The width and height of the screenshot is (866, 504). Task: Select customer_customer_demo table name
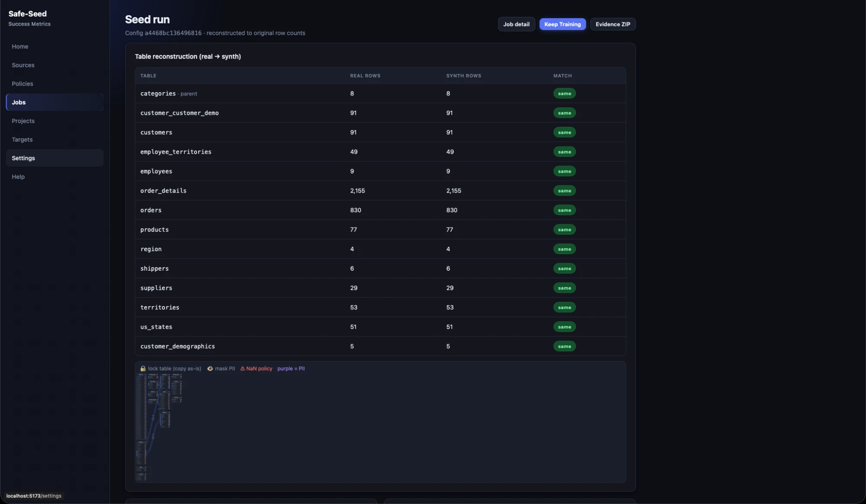(x=179, y=113)
